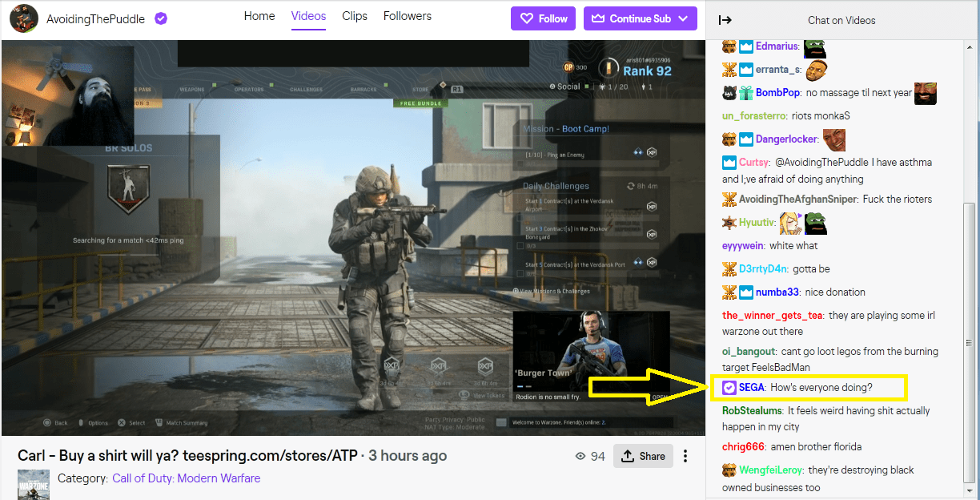Click the Pepe emote in Edmarius's message
Viewport: 980px width, 500px height.
point(814,47)
